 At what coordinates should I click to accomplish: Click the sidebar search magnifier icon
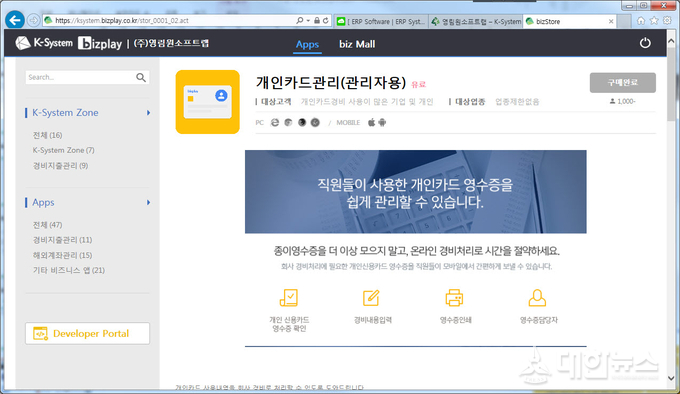pos(141,77)
